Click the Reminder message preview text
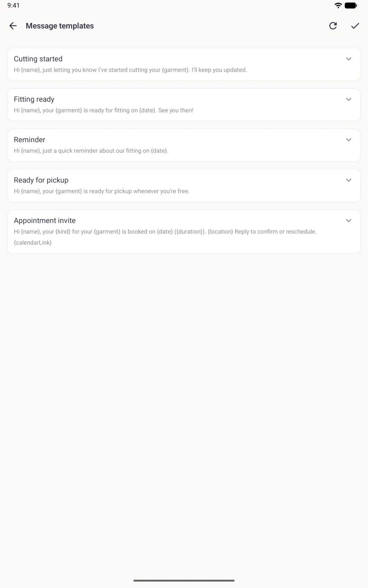This screenshot has width=368, height=588. click(x=91, y=151)
